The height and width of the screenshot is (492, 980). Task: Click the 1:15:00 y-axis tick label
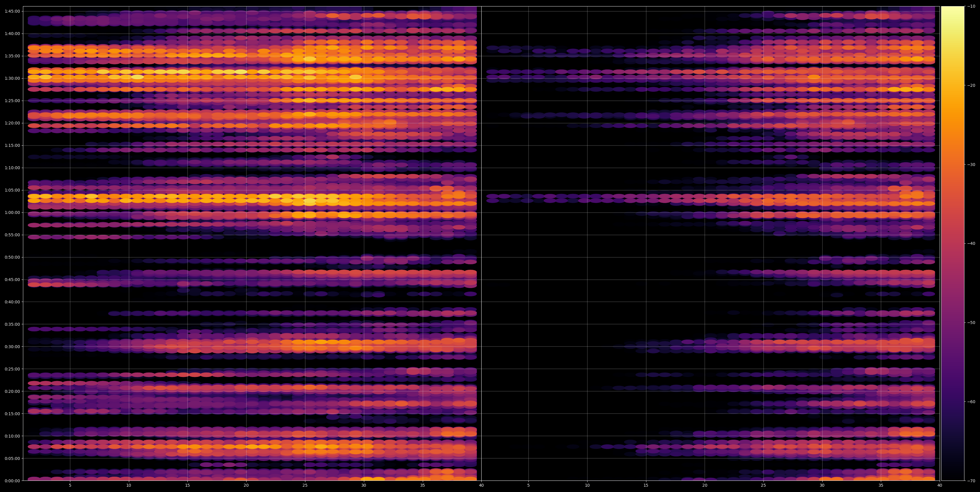(12, 145)
